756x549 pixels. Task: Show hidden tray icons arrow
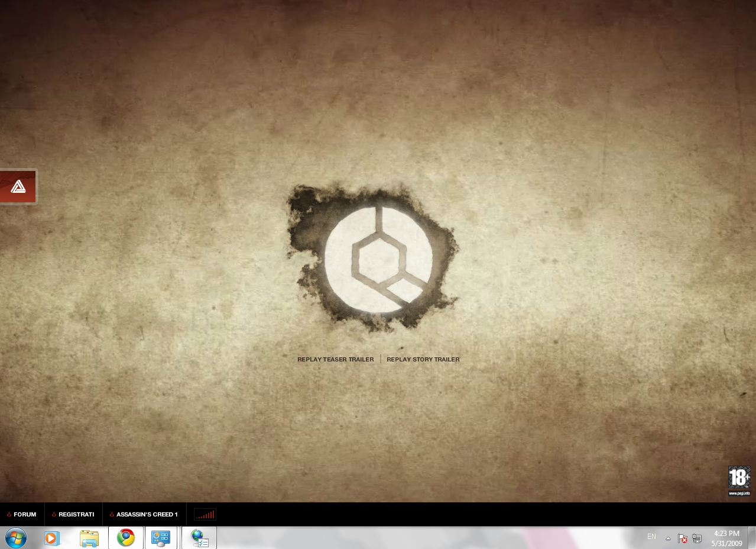pyautogui.click(x=668, y=538)
